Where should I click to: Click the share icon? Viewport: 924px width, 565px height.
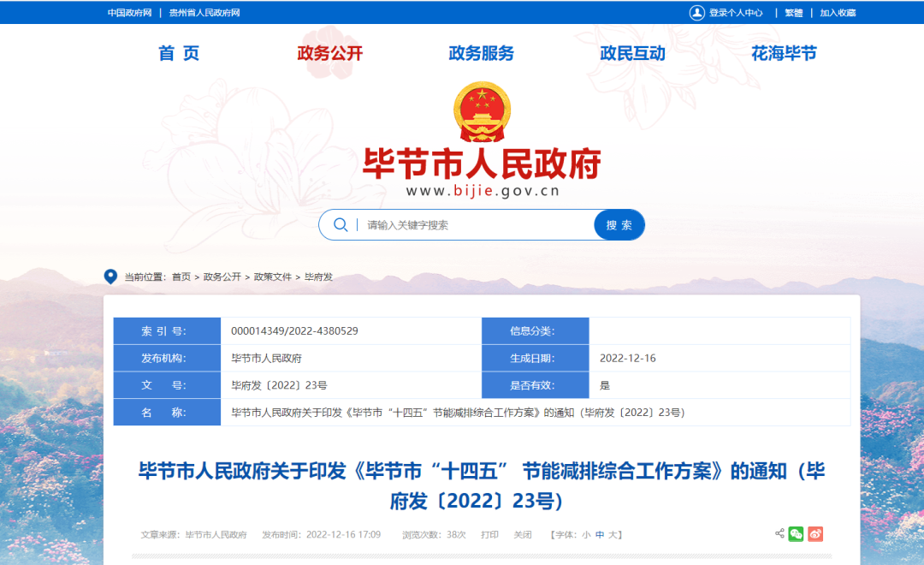tap(779, 534)
